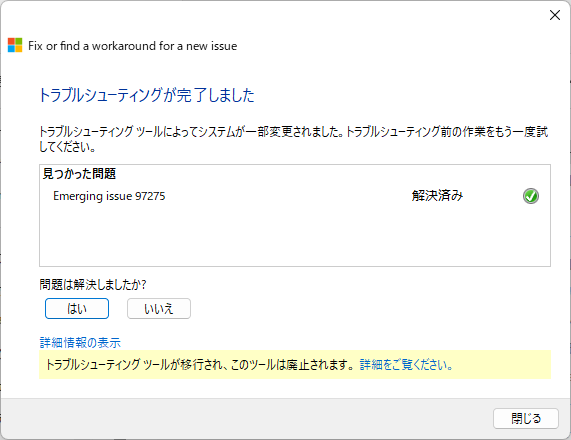
Task: Click the Microsoft four-color logo
Action: point(15,46)
